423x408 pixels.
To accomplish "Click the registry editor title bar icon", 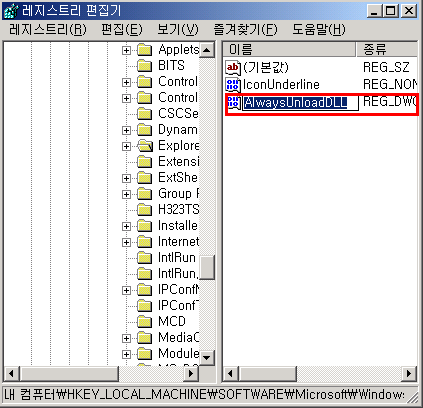I will 12,11.
